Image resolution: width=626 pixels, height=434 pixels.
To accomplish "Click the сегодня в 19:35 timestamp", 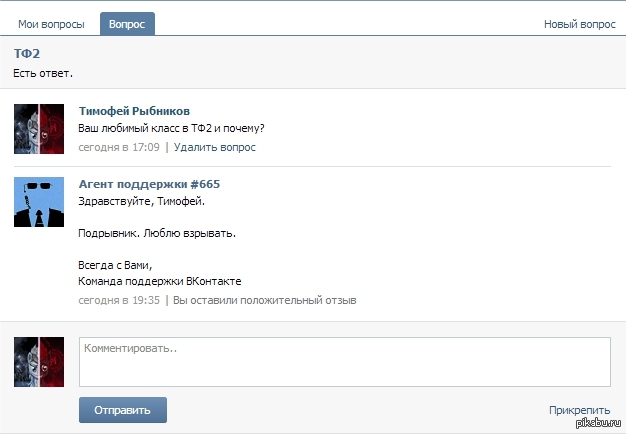I will click(119, 300).
